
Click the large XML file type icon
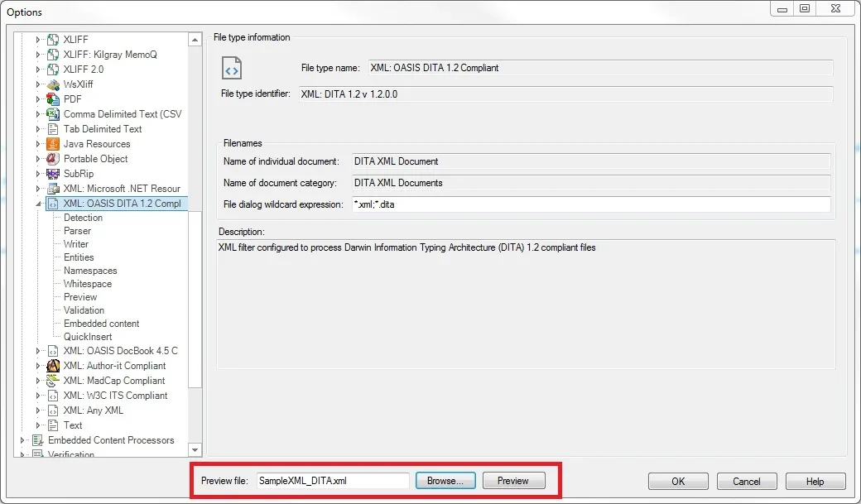click(x=232, y=68)
